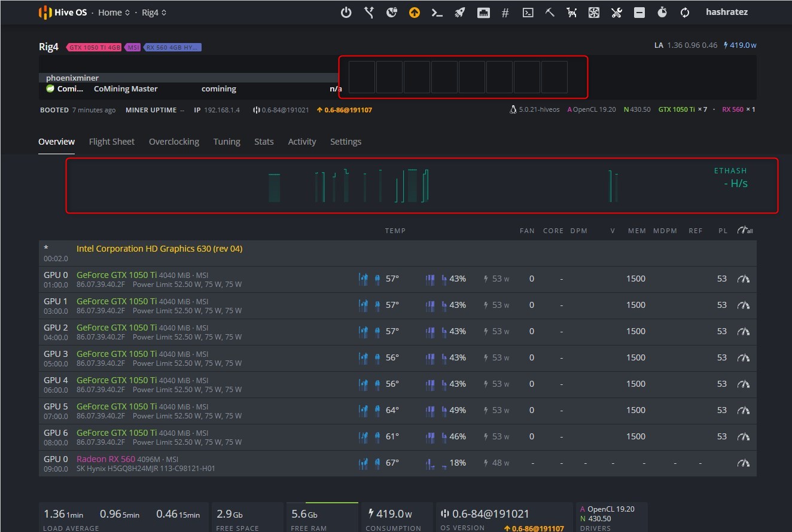Open the Overclocking tab

pyautogui.click(x=174, y=142)
